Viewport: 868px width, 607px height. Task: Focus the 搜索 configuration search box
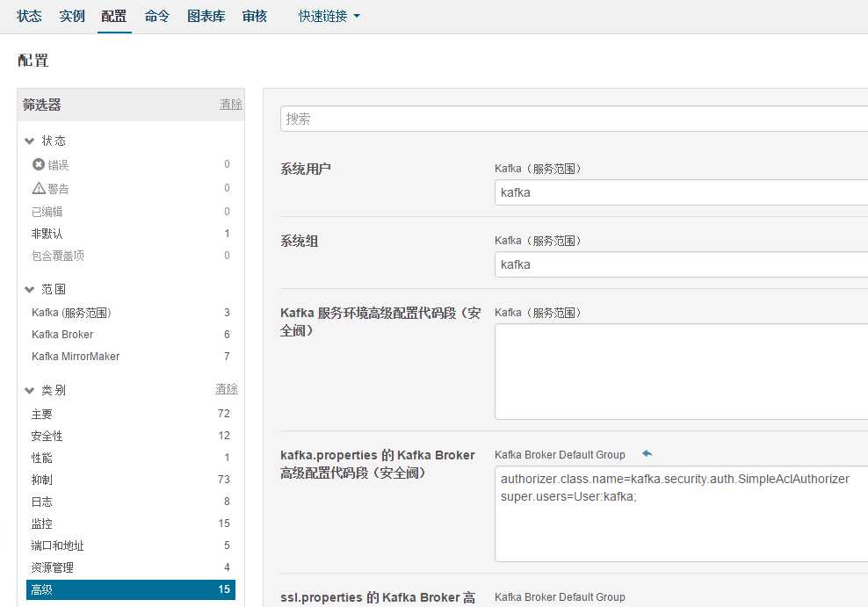[574, 119]
